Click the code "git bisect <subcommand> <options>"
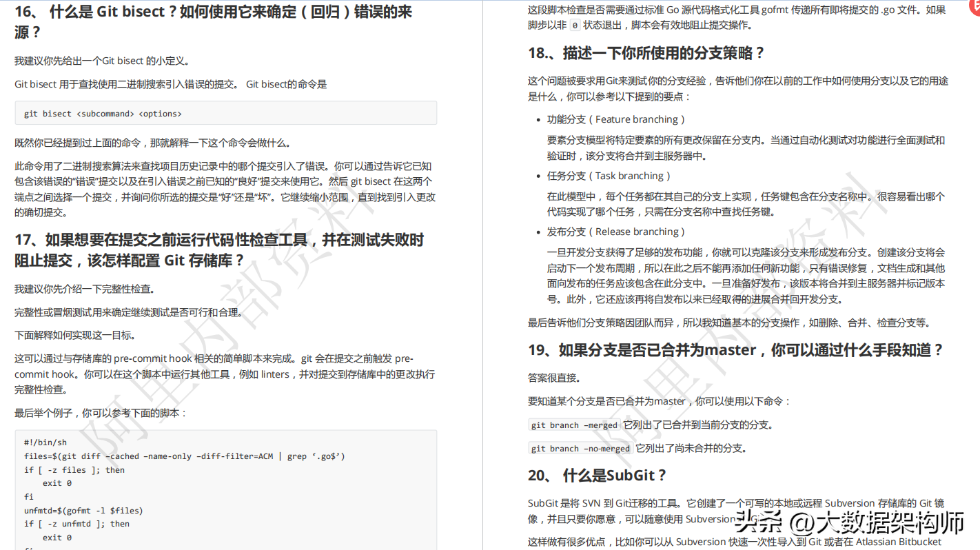Image resolution: width=980 pixels, height=550 pixels. (x=103, y=114)
